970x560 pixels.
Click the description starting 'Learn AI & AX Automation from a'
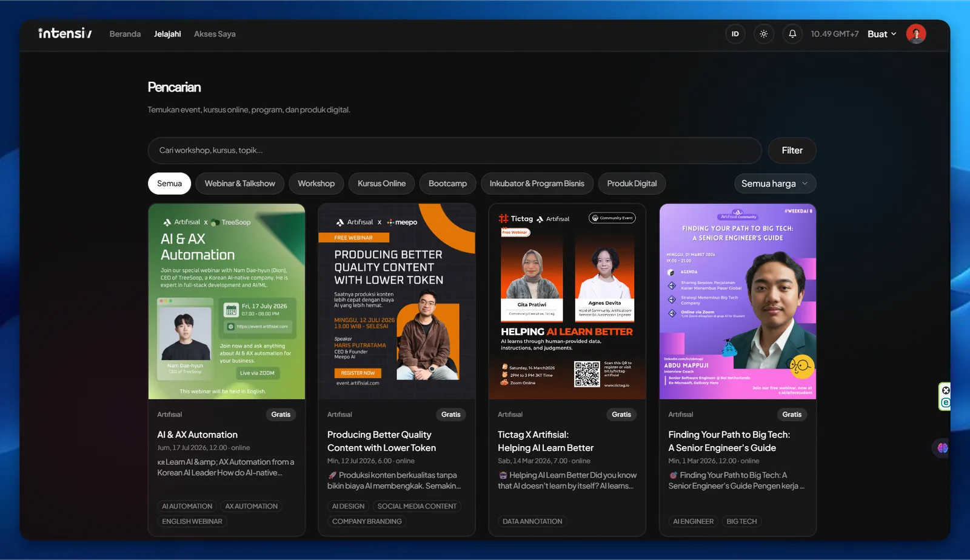pyautogui.click(x=226, y=467)
